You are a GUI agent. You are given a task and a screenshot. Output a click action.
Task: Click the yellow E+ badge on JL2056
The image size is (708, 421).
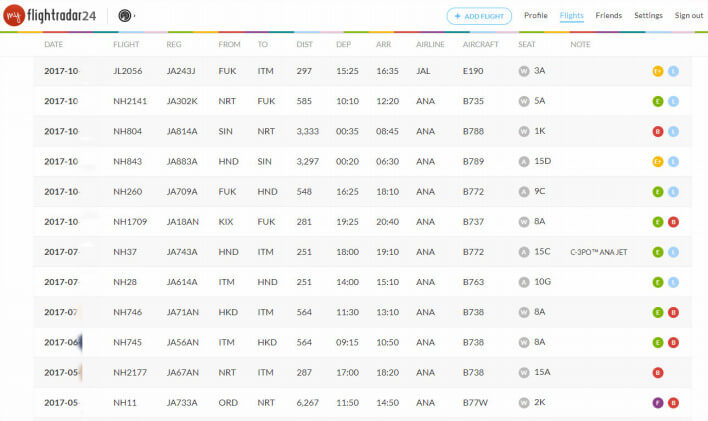(657, 72)
